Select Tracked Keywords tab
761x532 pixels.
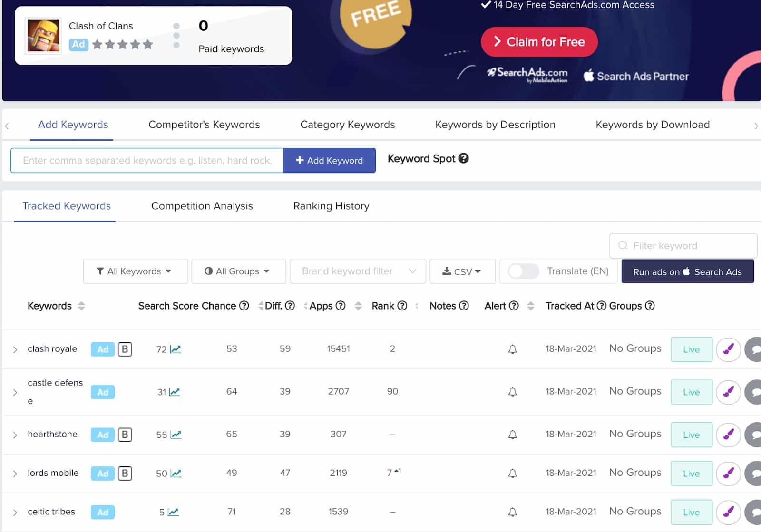[x=67, y=206]
